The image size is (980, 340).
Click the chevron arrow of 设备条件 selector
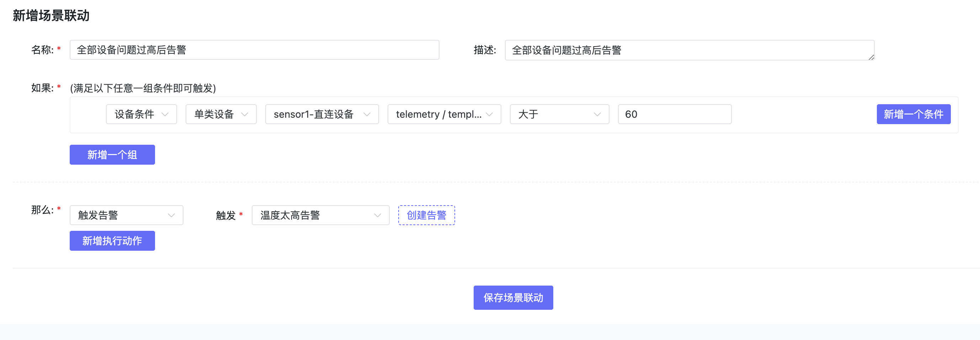pos(165,115)
